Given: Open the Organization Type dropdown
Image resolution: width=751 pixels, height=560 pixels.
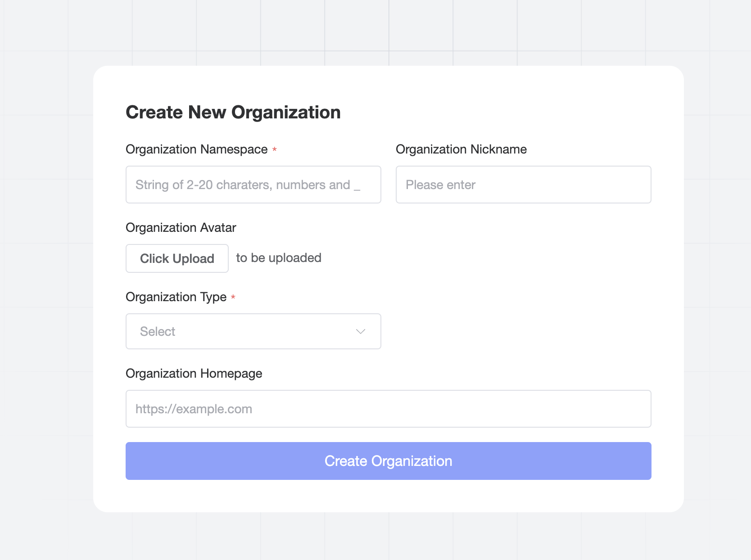Looking at the screenshot, I should [x=253, y=331].
